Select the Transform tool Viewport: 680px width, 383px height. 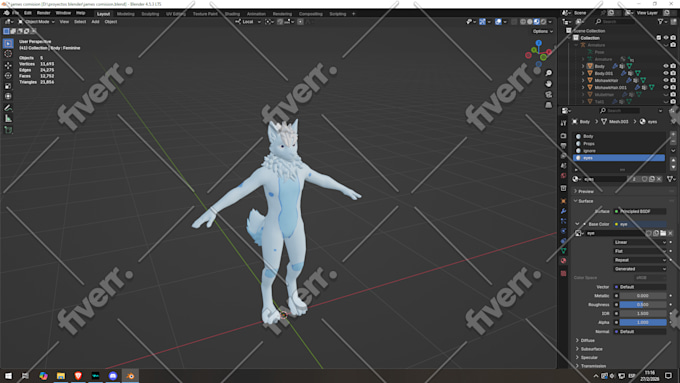coord(8,96)
